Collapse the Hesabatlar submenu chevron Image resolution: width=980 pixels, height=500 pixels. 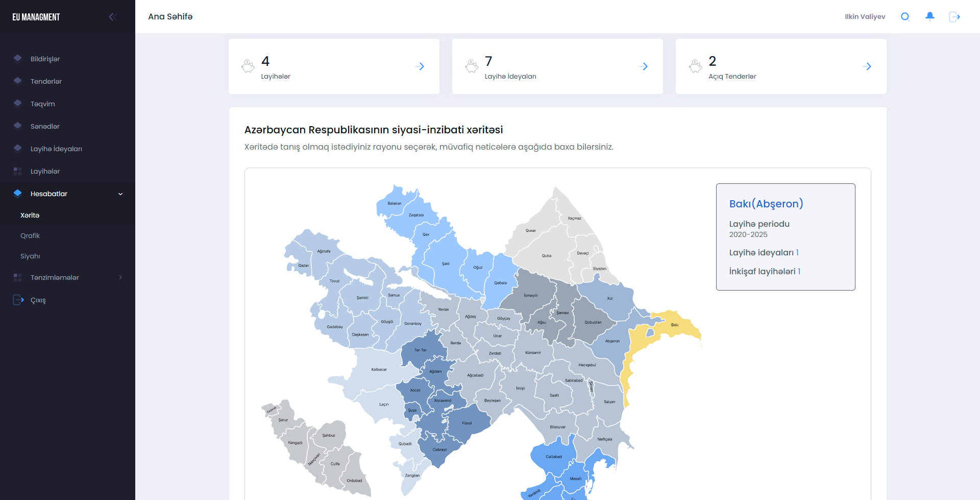(x=120, y=194)
